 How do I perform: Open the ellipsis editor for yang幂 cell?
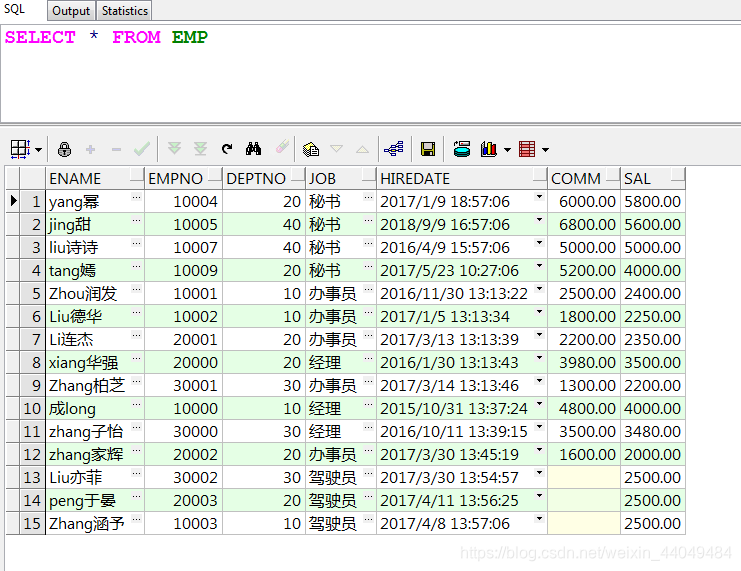coord(137,198)
